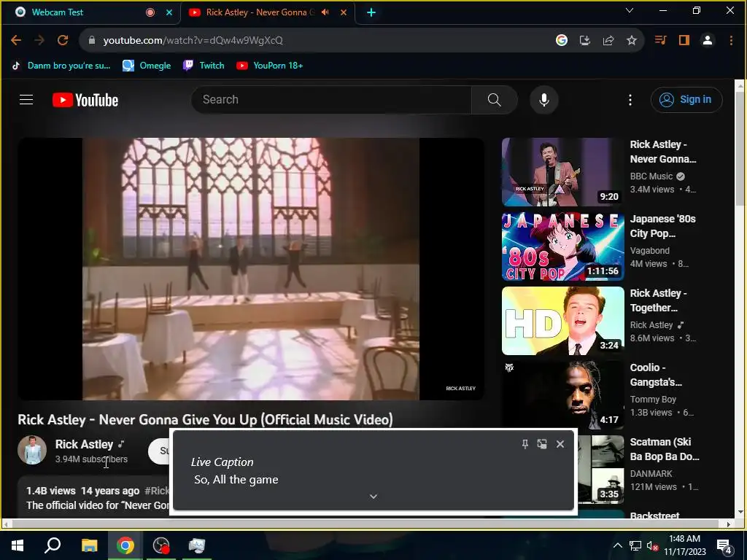Click the YouTube logo to go home

point(85,100)
